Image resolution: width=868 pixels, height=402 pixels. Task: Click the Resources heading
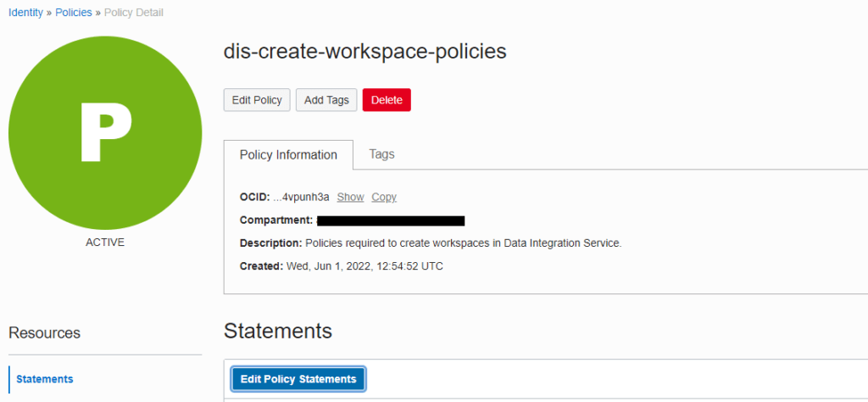[45, 332]
